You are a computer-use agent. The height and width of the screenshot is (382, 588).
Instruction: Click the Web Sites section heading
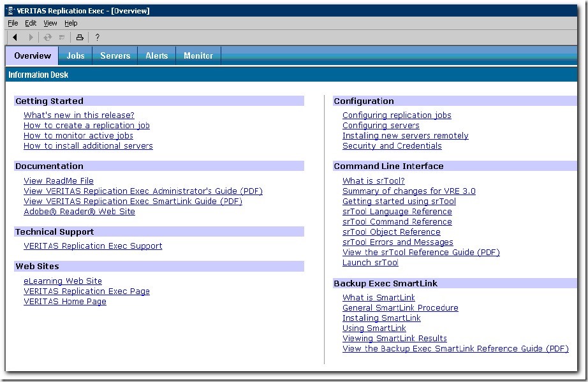[37, 266]
